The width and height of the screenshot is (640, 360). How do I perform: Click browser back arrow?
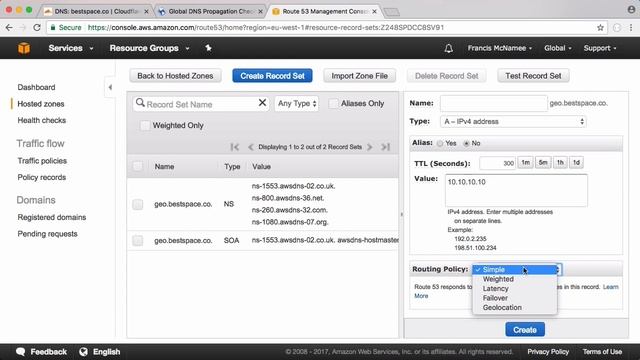click(x=9, y=28)
